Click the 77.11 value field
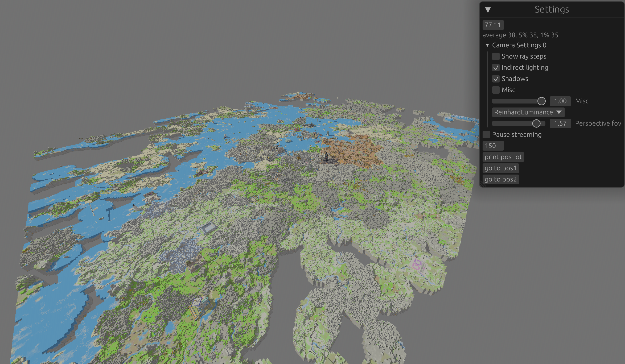This screenshot has height=364, width=625. (493, 25)
